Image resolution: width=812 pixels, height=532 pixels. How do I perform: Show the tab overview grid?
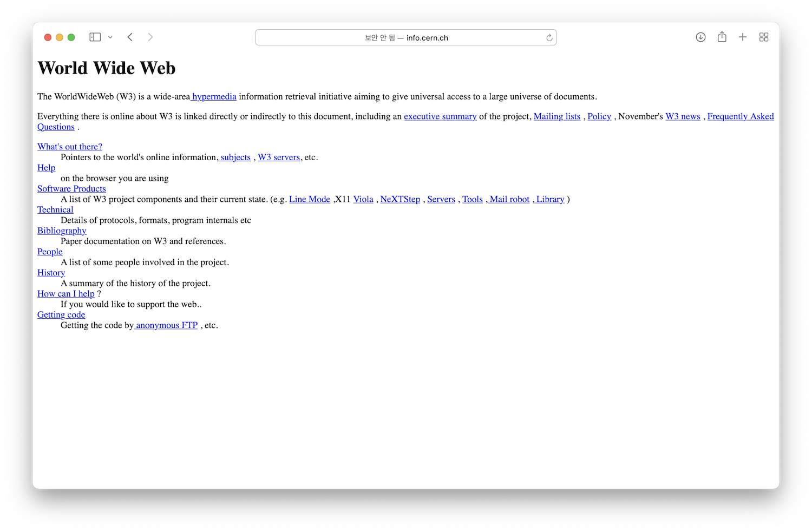pyautogui.click(x=764, y=37)
